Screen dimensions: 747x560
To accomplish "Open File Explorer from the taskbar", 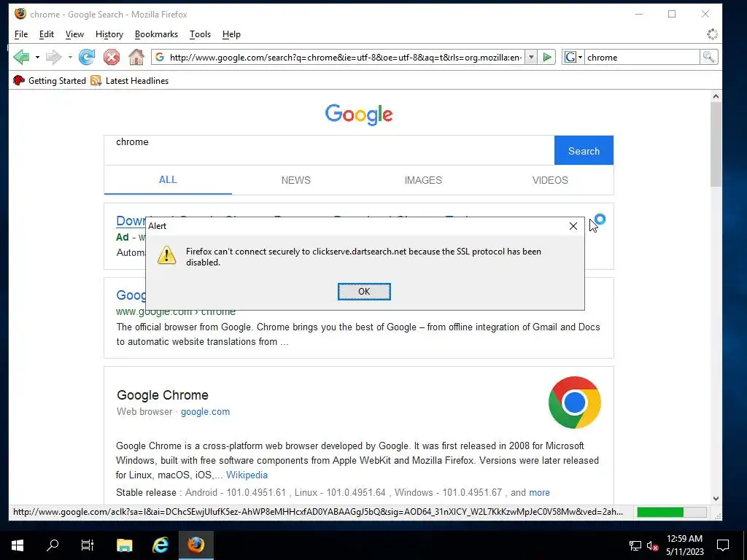I will click(124, 545).
